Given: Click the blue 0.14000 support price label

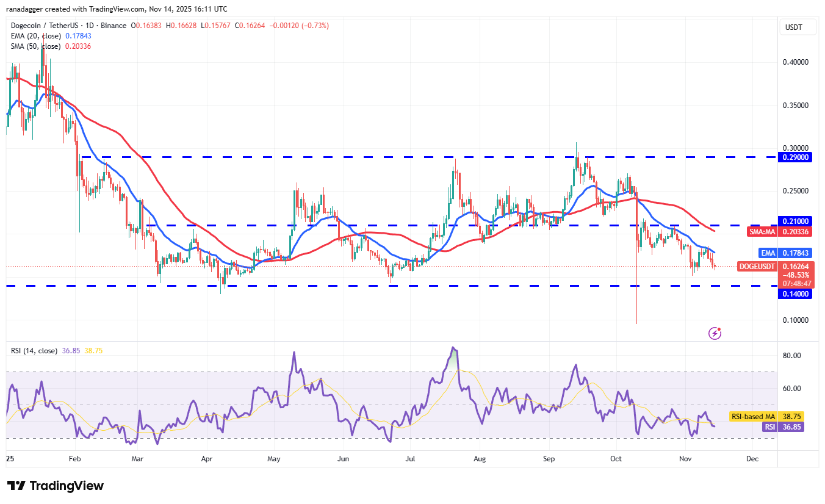Looking at the screenshot, I should [x=797, y=293].
